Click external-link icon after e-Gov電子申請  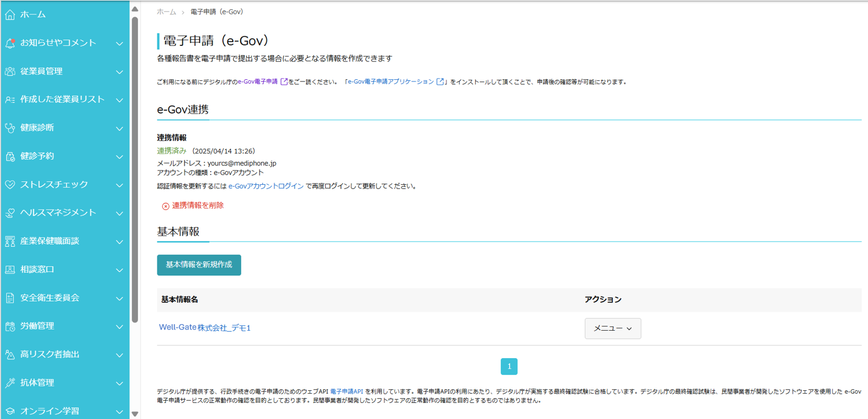tap(284, 82)
